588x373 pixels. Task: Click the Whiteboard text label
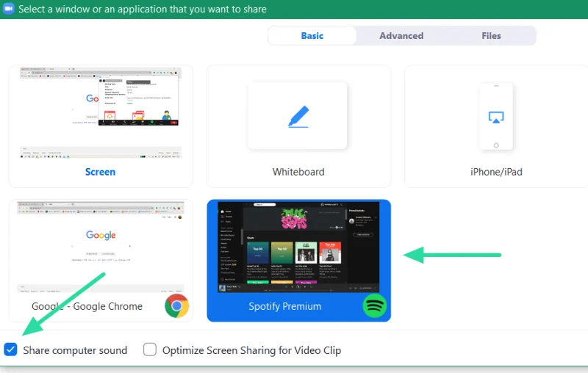[x=298, y=172]
